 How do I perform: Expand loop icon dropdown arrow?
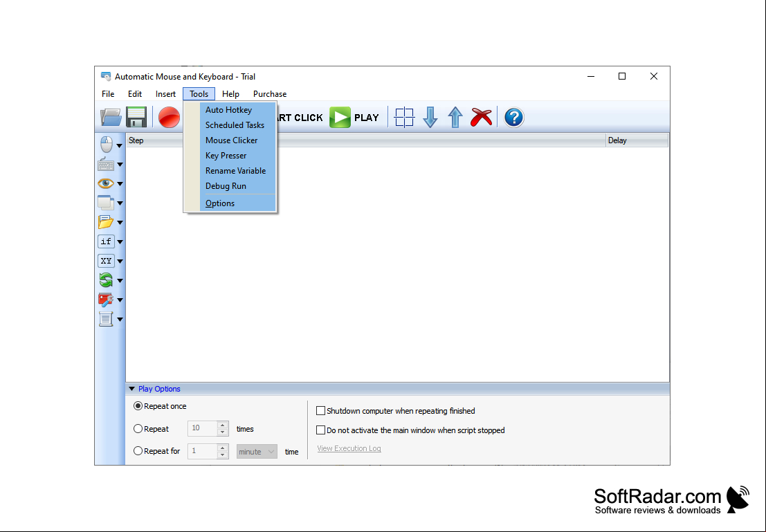[120, 281]
